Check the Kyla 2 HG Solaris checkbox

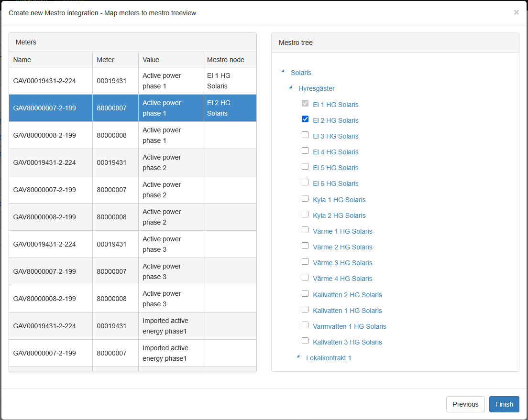click(305, 215)
